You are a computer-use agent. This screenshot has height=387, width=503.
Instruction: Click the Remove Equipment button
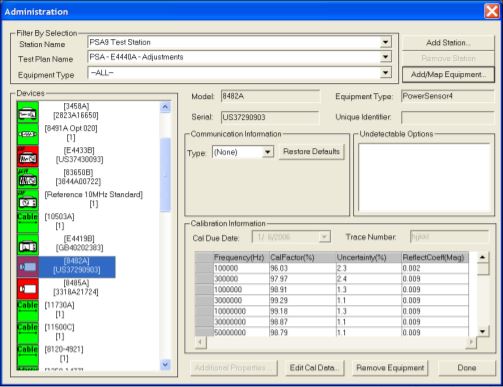pyautogui.click(x=390, y=368)
